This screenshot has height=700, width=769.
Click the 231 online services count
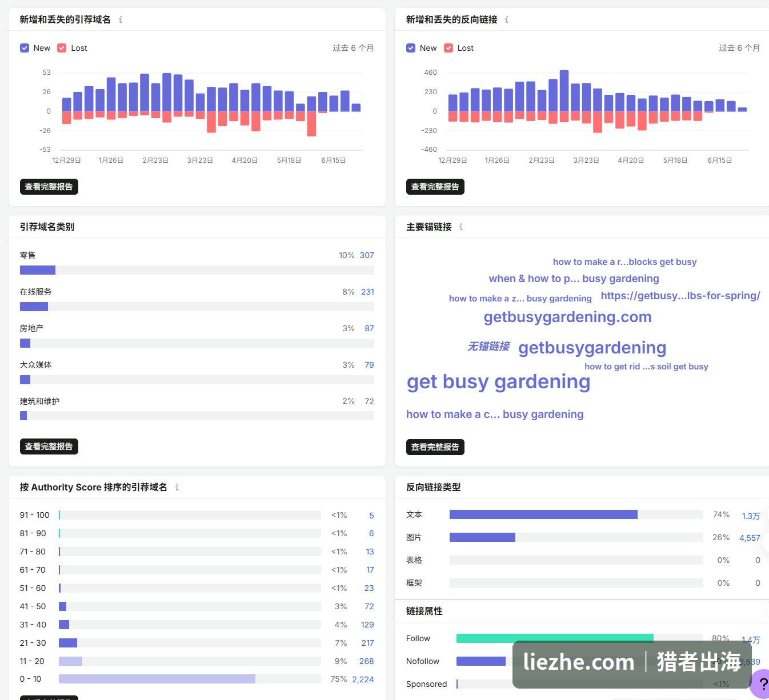coord(367,292)
